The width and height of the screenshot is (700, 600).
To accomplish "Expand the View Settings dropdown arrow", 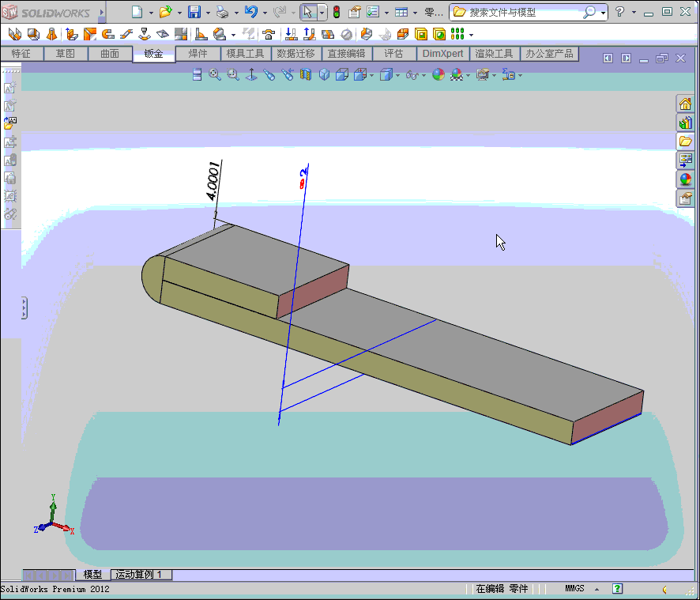I will 494,76.
